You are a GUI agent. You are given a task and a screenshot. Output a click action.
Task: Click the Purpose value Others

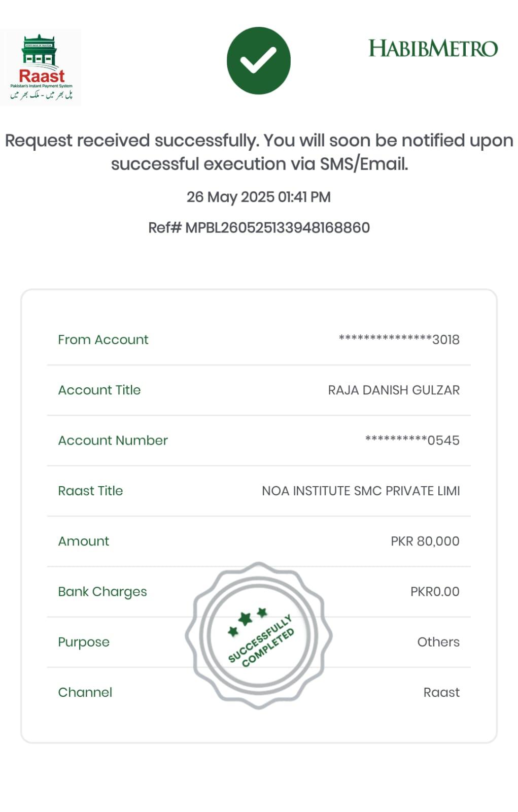438,642
